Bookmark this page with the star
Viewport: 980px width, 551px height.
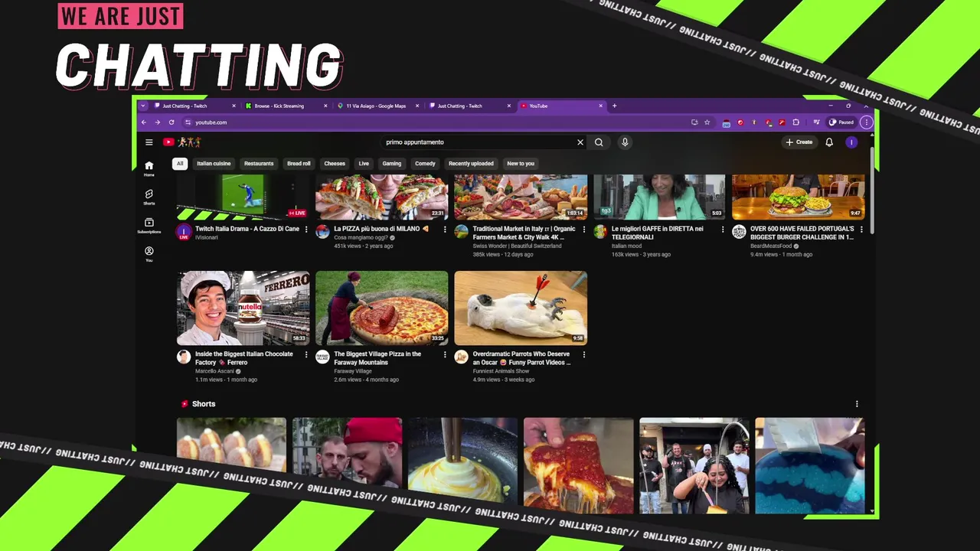tap(707, 122)
